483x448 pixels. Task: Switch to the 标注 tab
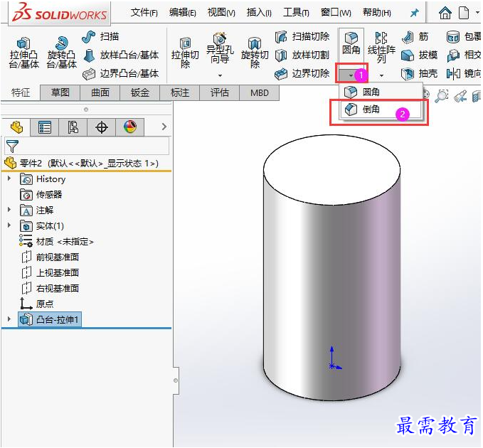pos(180,92)
